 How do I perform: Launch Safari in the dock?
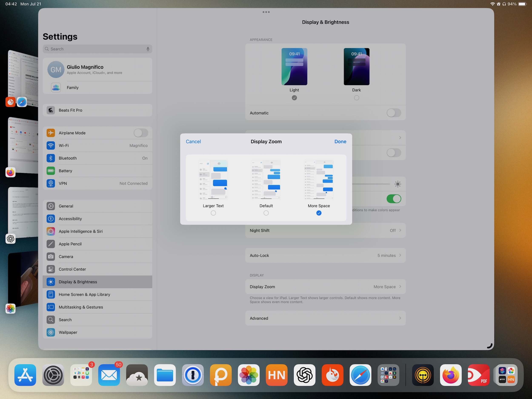(x=360, y=375)
